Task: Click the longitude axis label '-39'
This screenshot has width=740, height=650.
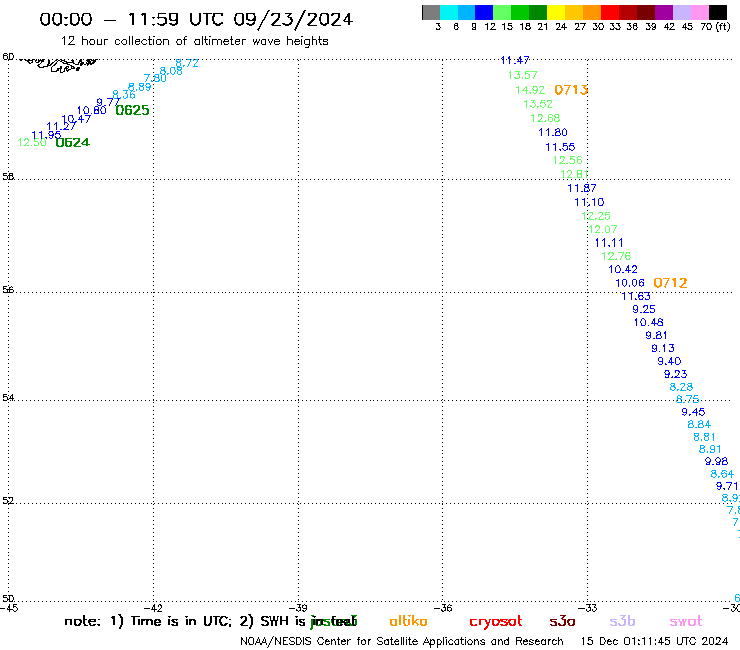Action: (298, 608)
